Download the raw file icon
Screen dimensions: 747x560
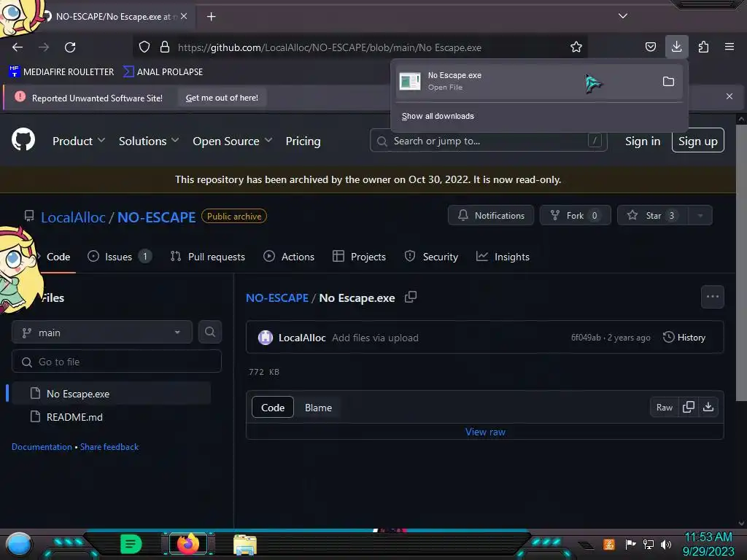tap(708, 407)
